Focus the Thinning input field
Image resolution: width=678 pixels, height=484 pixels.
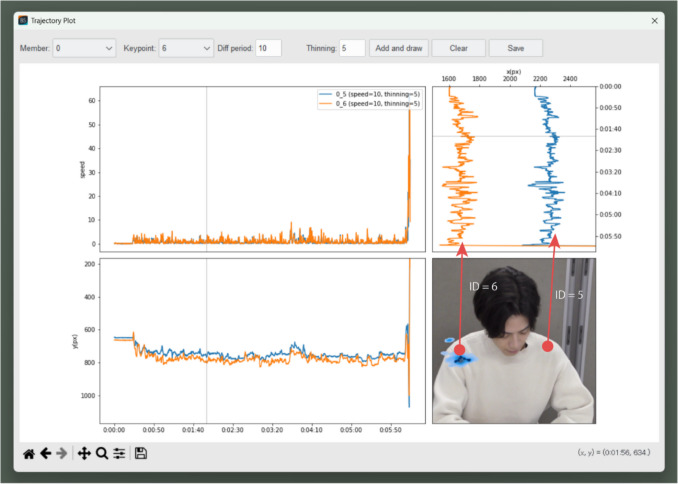point(352,48)
